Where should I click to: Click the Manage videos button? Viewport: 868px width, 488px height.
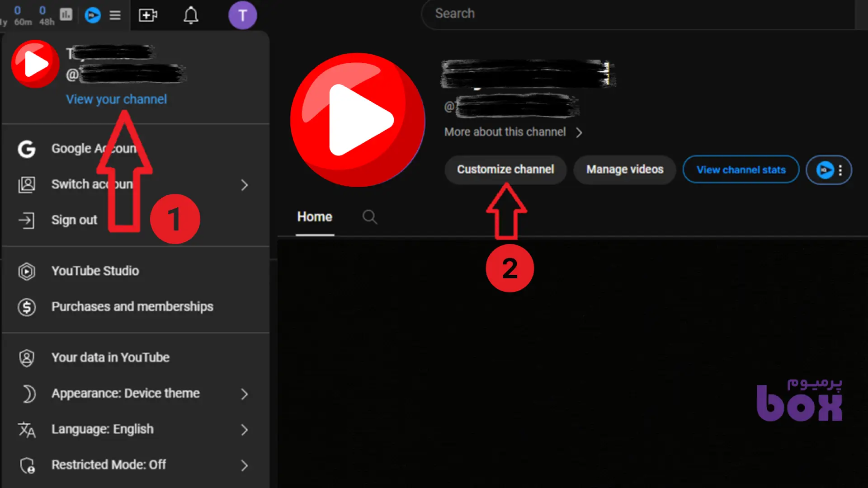click(x=625, y=169)
